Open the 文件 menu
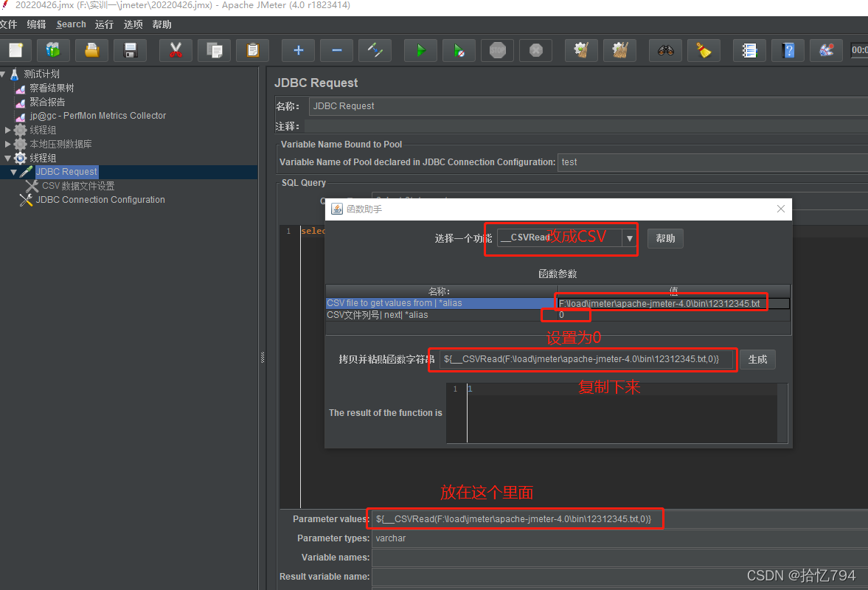868x590 pixels. coord(8,24)
